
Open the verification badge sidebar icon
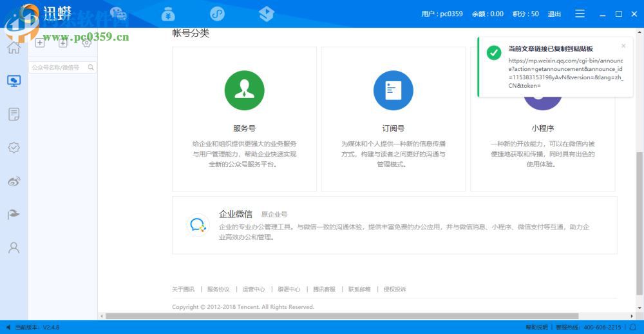[14, 148]
